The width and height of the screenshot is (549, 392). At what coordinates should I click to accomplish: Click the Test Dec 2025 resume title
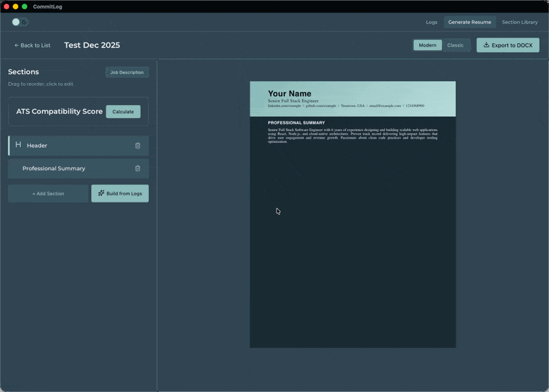tap(92, 45)
